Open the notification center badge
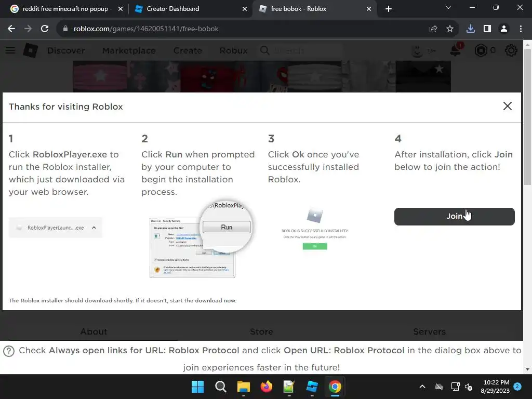 click(x=517, y=387)
